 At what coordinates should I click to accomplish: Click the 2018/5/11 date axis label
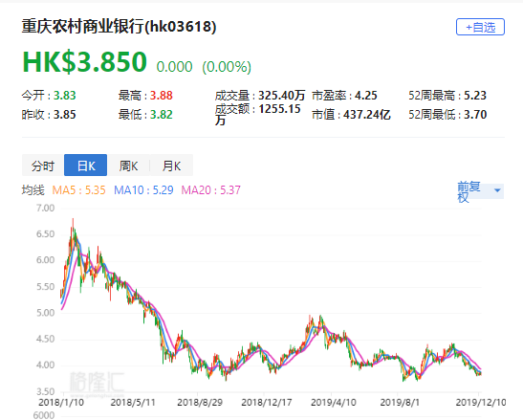[x=133, y=403]
